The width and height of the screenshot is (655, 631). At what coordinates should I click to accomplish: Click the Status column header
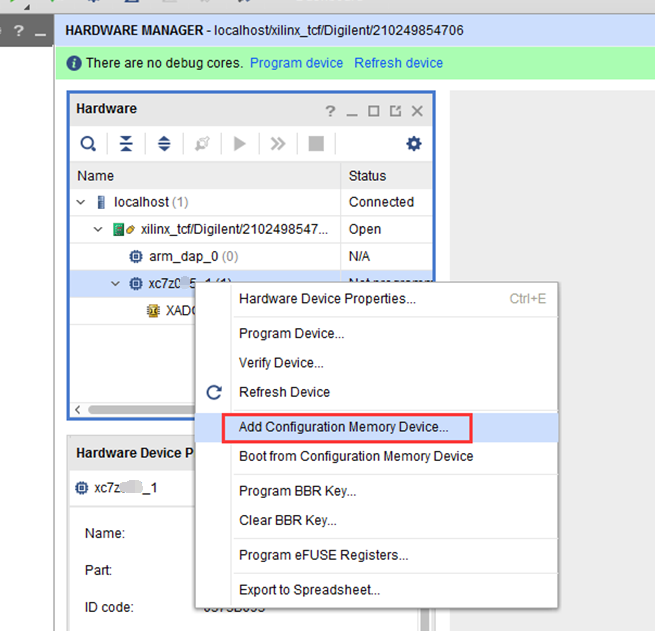click(x=386, y=176)
